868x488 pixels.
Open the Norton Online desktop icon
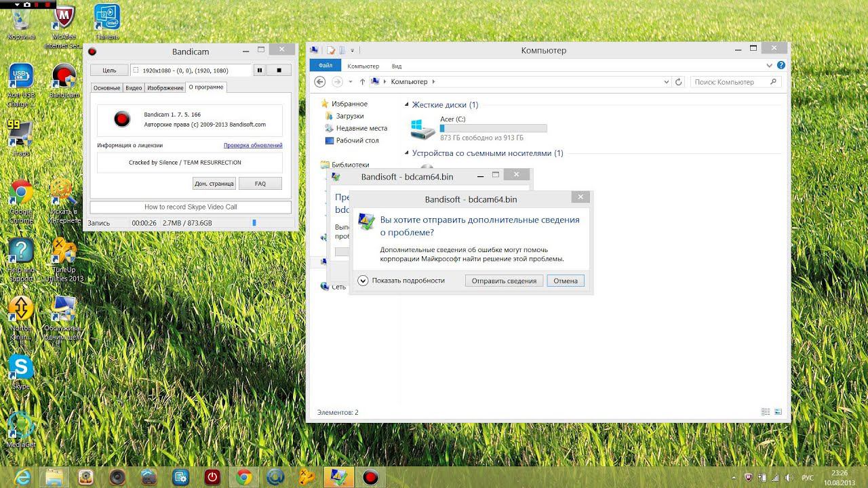coord(21,319)
